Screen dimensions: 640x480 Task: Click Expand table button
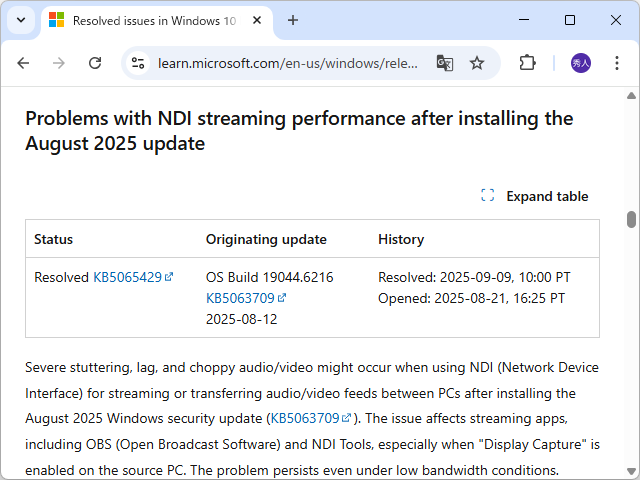(535, 196)
